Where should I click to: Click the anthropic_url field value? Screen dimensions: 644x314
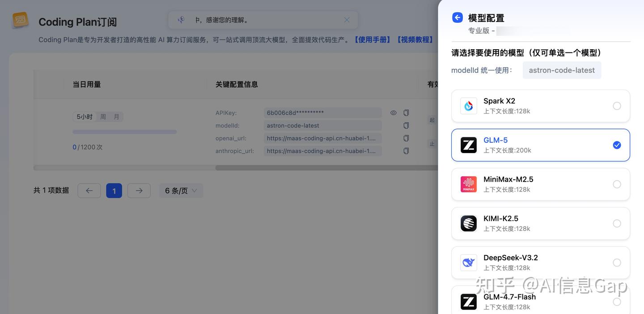pyautogui.click(x=322, y=151)
